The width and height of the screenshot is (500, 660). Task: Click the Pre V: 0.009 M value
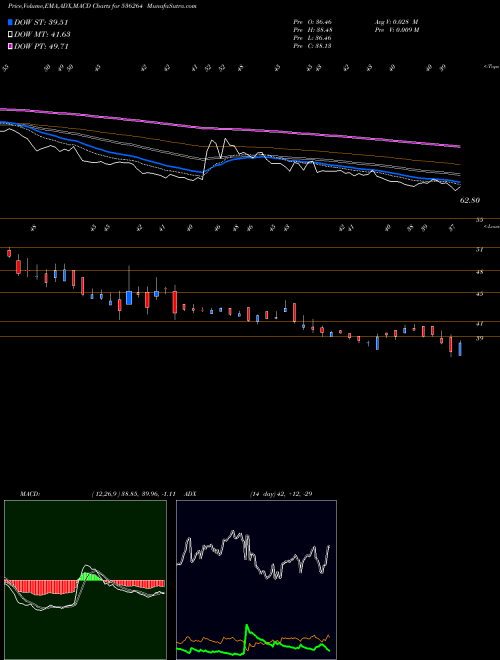coord(396,30)
